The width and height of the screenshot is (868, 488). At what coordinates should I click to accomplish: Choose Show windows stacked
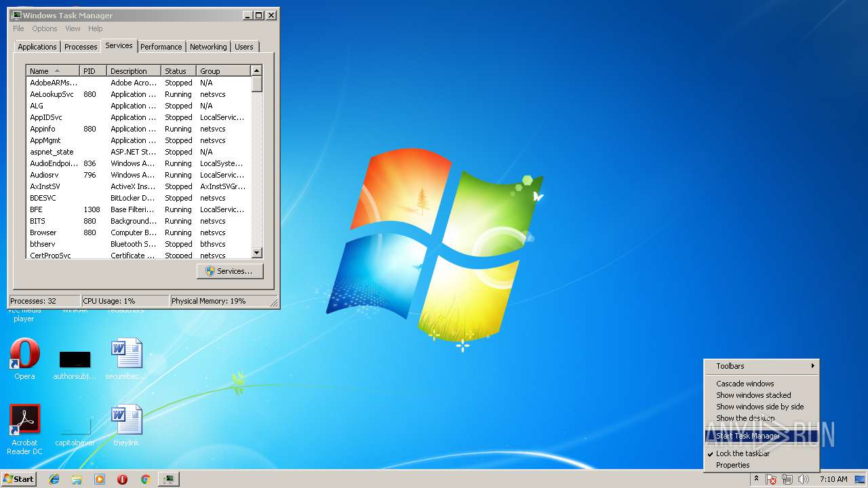(x=762, y=395)
